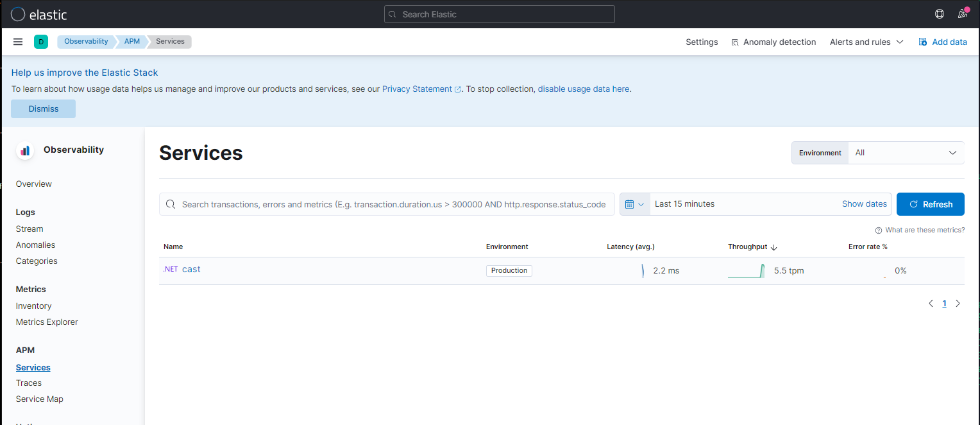This screenshot has width=980, height=425.
Task: Go to next page arrow
Action: tap(958, 304)
